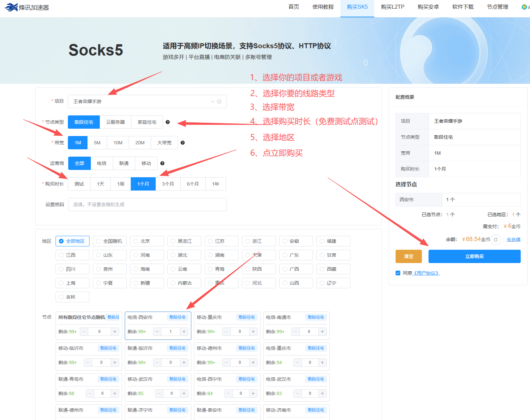Click the plus button on 电信-西安市 node
Screen dimensions: 530x420
coord(184,332)
